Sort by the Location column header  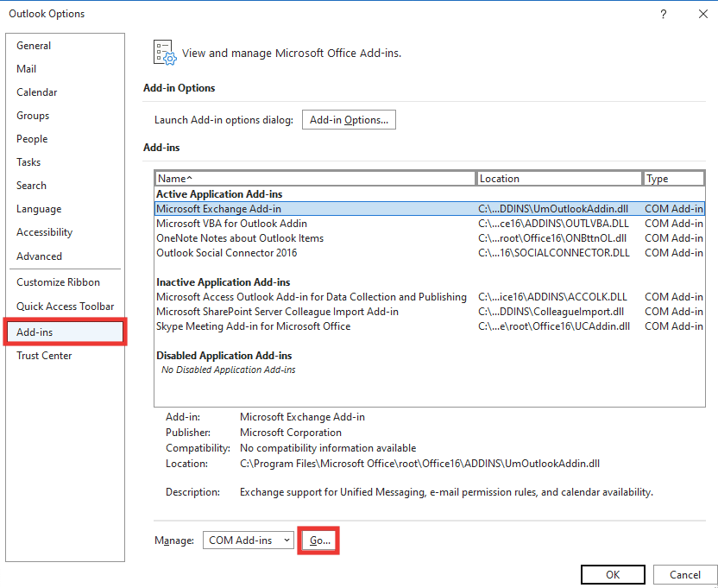[x=558, y=178]
